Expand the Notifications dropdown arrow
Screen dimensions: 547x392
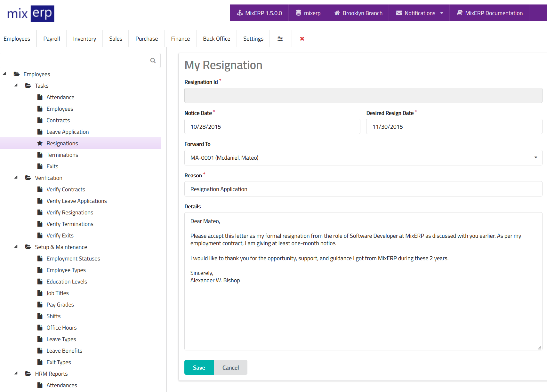pos(442,13)
